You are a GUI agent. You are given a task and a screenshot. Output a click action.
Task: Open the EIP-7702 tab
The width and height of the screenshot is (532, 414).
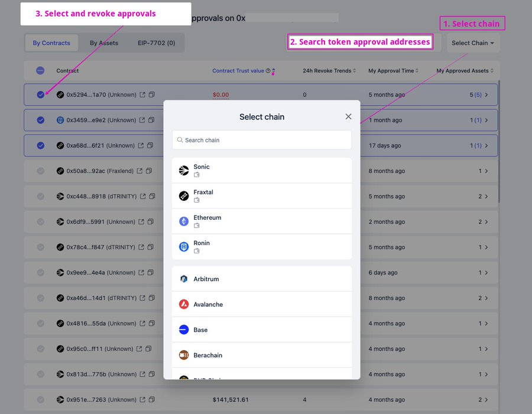[156, 43]
